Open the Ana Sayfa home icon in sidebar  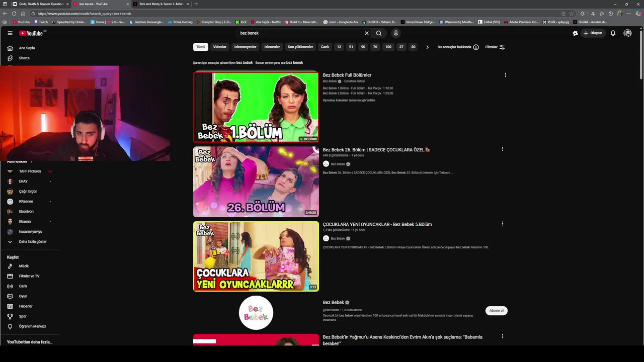click(10, 48)
